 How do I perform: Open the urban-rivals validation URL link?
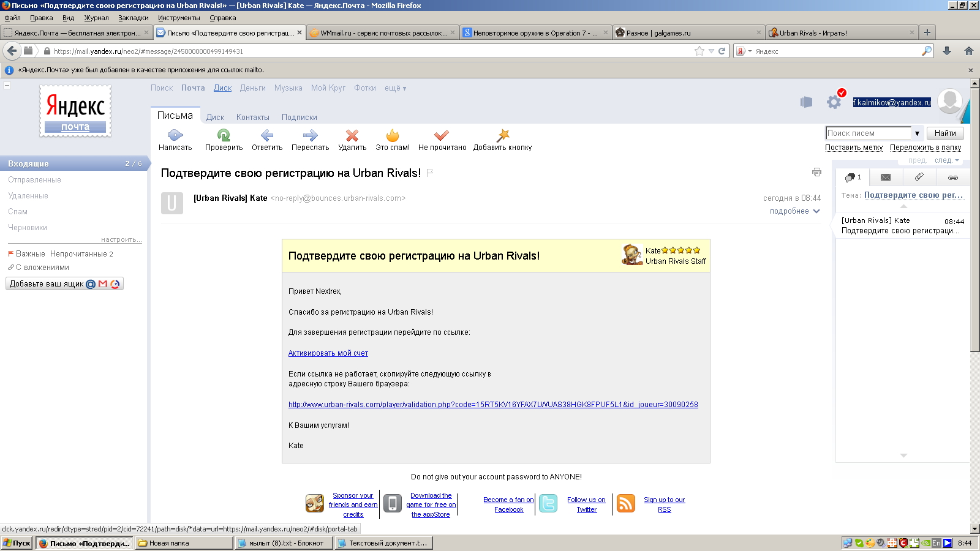point(493,405)
